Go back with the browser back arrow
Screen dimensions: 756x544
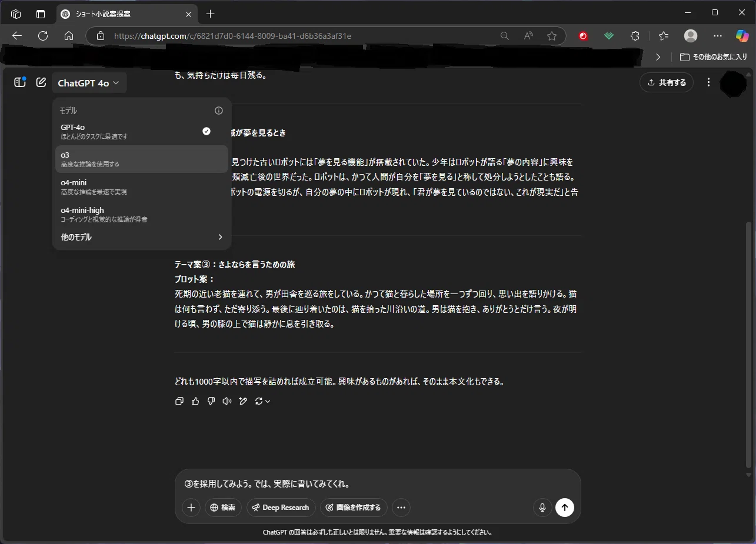click(16, 36)
